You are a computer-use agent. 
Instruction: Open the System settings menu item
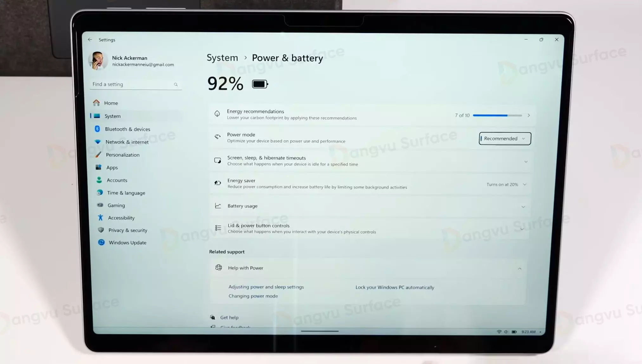(113, 116)
